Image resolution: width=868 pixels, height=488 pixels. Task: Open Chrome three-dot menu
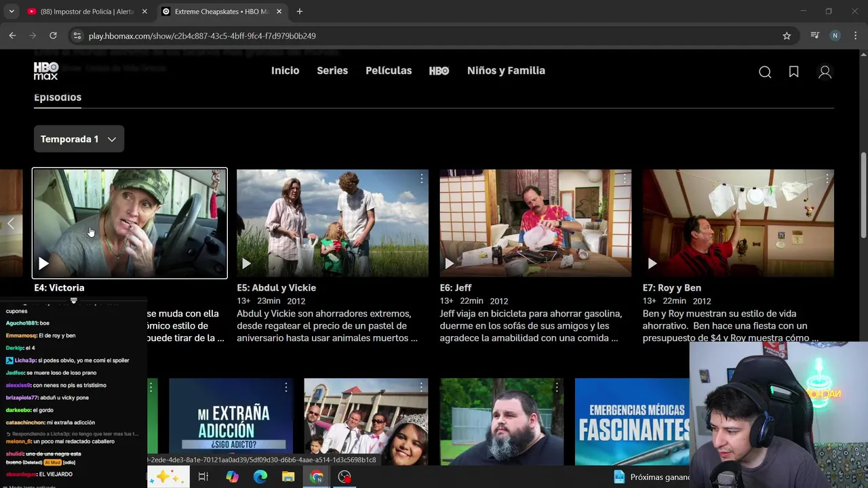click(x=854, y=36)
